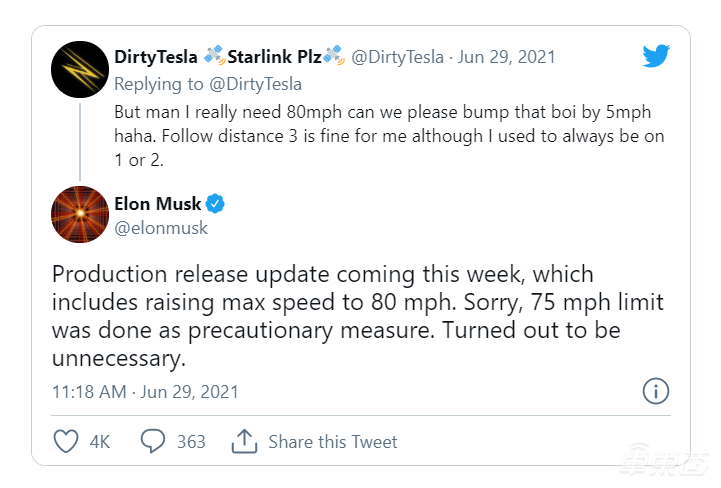This screenshot has height=488, width=721.
Task: Open the tweet info circle icon
Action: [654, 390]
